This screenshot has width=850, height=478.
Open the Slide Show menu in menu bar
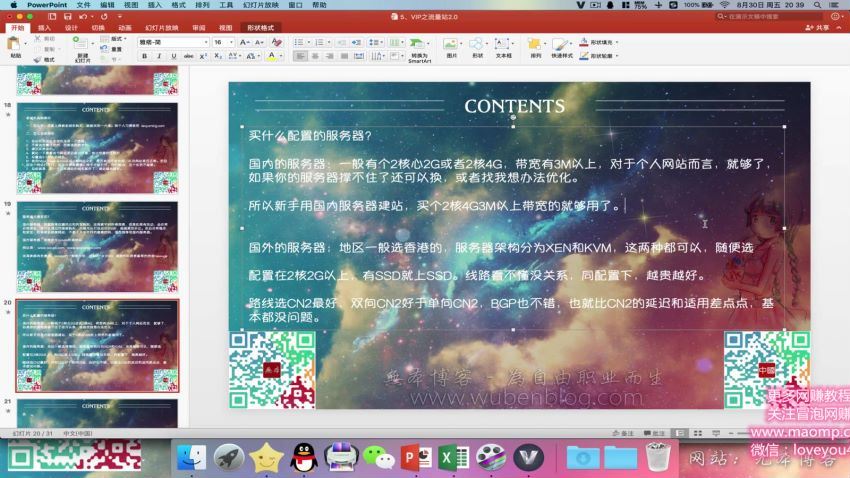tap(261, 5)
